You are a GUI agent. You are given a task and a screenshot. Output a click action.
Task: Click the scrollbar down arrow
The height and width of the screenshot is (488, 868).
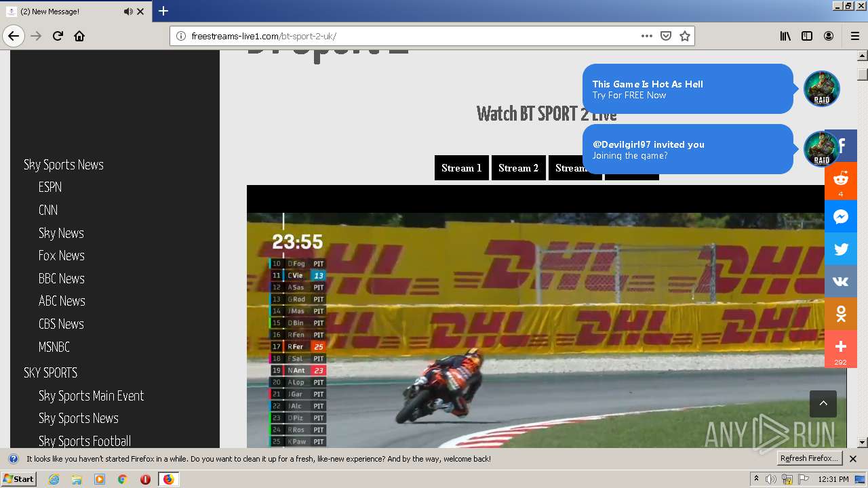pos(863,443)
